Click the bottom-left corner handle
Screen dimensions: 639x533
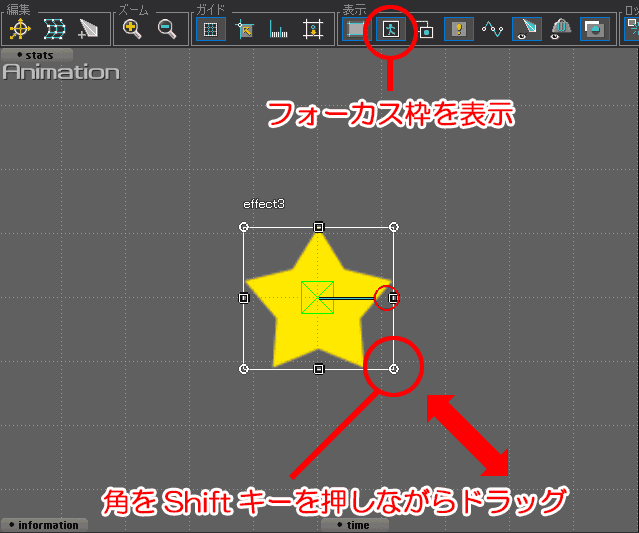tap(244, 369)
